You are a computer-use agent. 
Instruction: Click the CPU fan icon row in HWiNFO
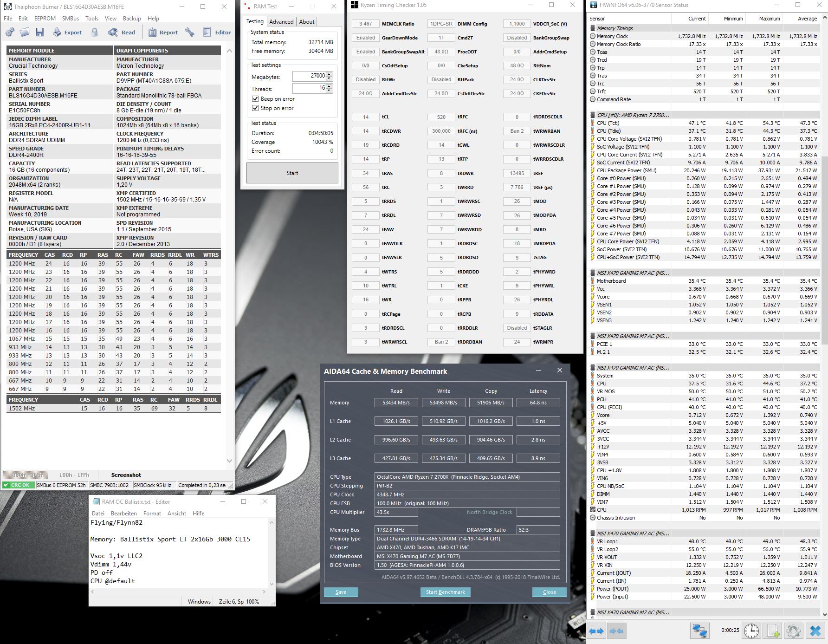pyautogui.click(x=593, y=510)
